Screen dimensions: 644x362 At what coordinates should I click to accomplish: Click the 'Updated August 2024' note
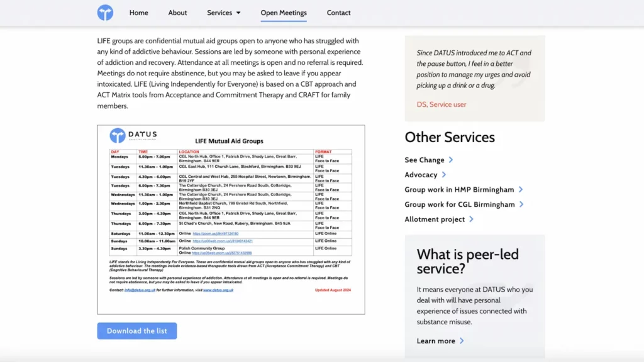pyautogui.click(x=333, y=290)
